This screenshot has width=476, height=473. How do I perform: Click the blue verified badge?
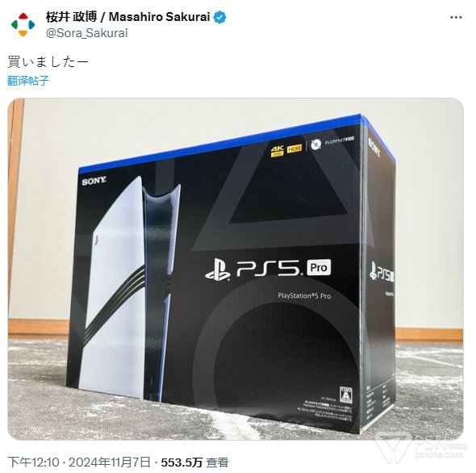[x=219, y=17]
